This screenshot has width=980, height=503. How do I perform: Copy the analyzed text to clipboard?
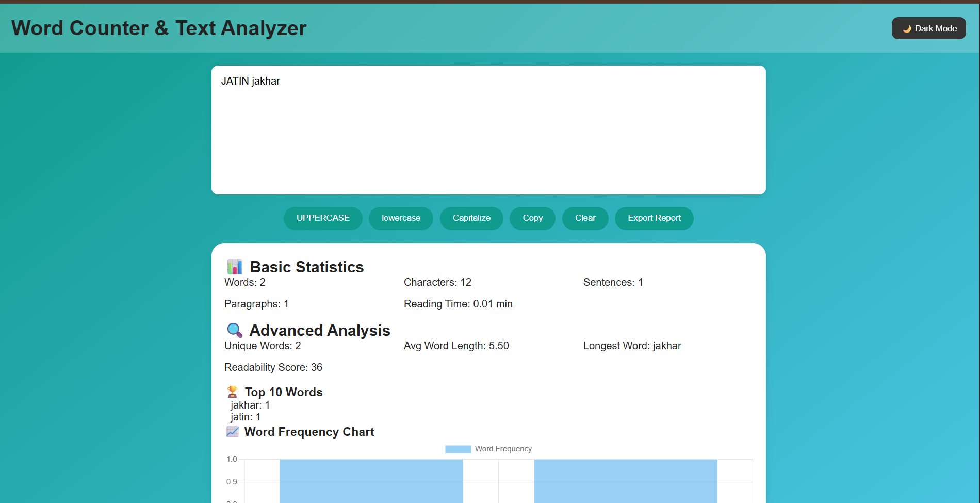tap(532, 218)
